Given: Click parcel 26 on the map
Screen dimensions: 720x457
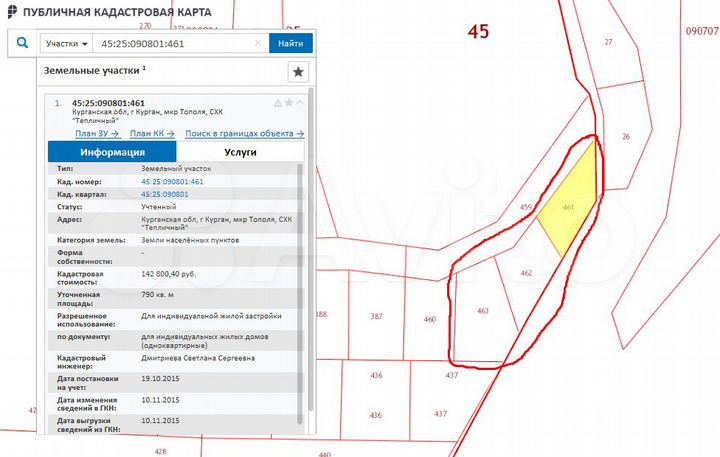Looking at the screenshot, I should click(x=626, y=136).
